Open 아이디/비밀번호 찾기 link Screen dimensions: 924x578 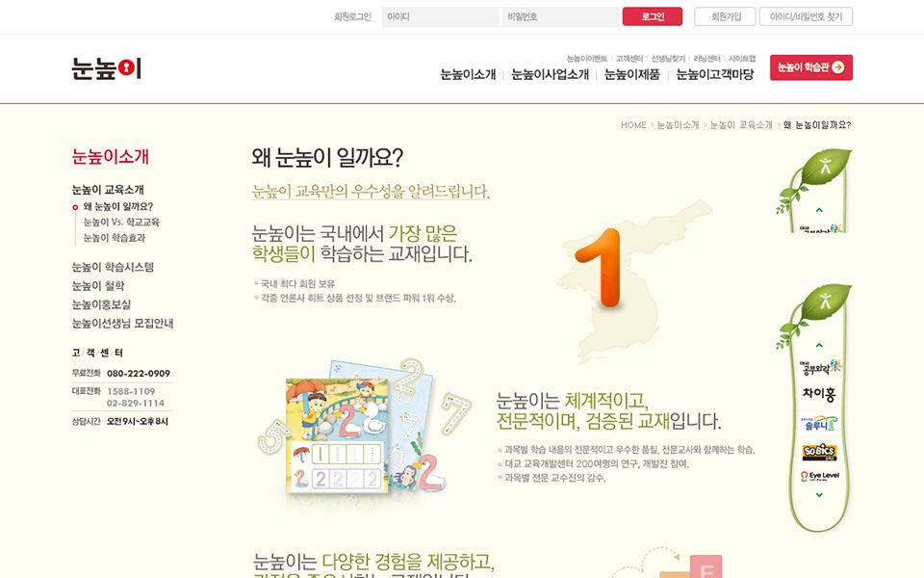807,16
